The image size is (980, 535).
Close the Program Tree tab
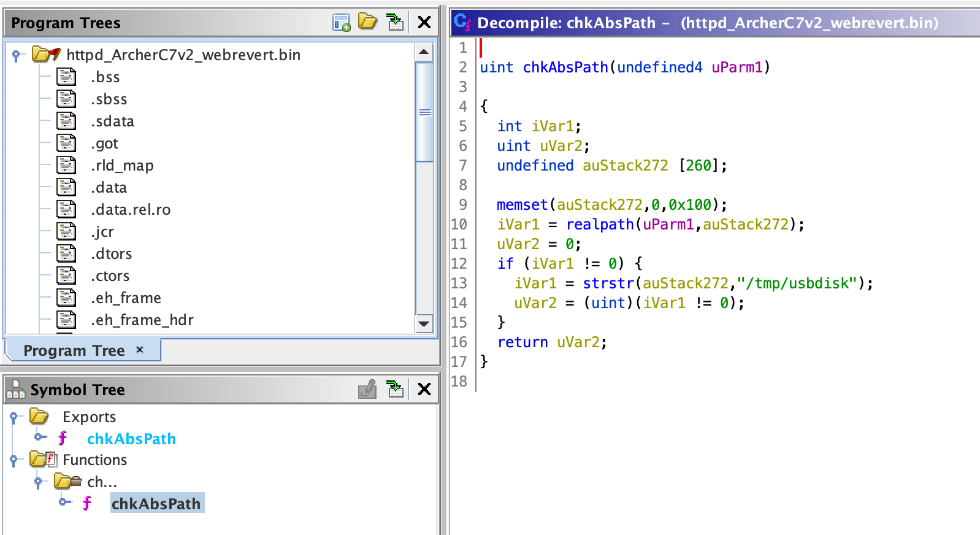(140, 350)
